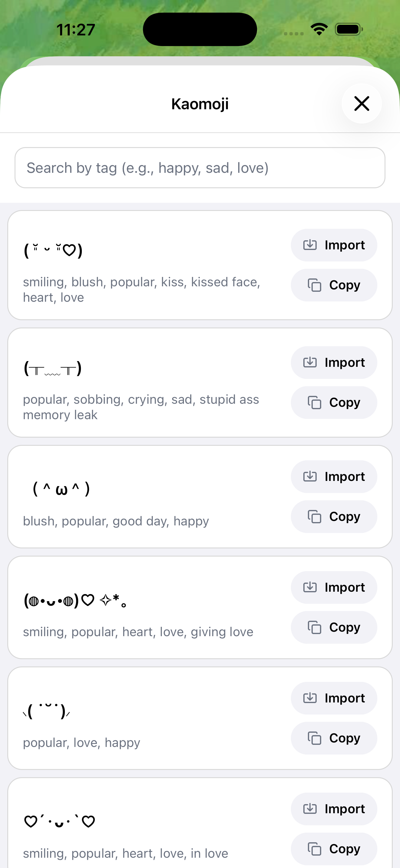Image resolution: width=400 pixels, height=868 pixels.
Task: Tap import icon for giving love kaomoji
Action: (310, 587)
